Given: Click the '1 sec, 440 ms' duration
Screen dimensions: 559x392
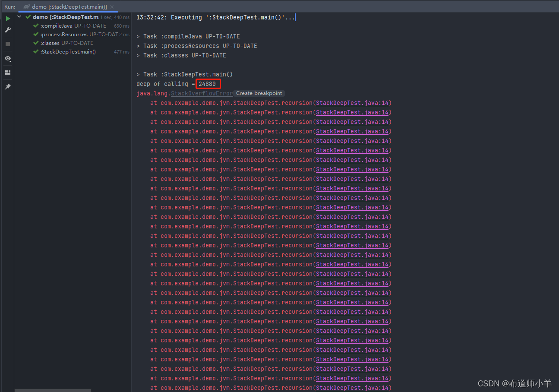Looking at the screenshot, I should tap(115, 17).
